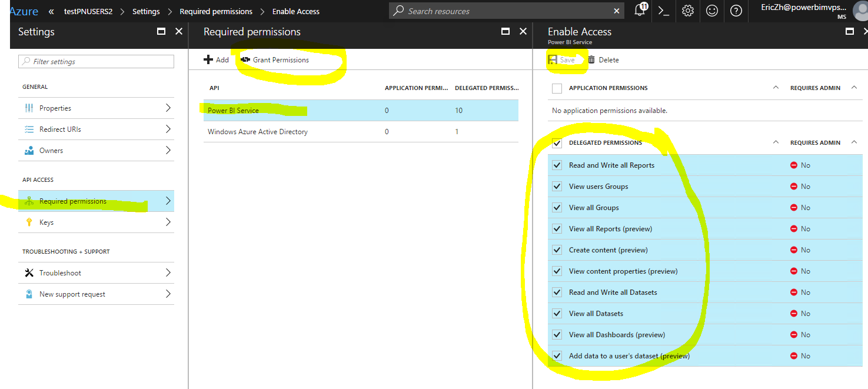Click the Grant Permissions icon
Image resolution: width=868 pixels, height=389 pixels.
[x=245, y=59]
